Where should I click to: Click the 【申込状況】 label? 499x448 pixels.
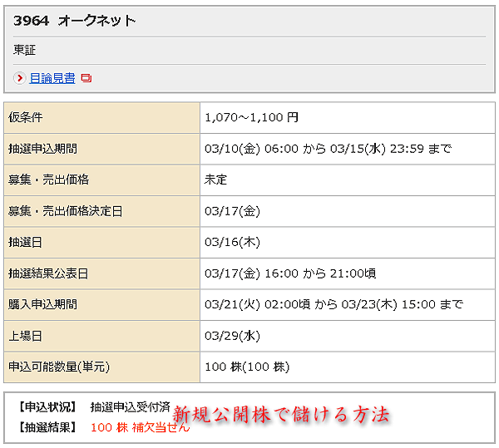(x=47, y=407)
